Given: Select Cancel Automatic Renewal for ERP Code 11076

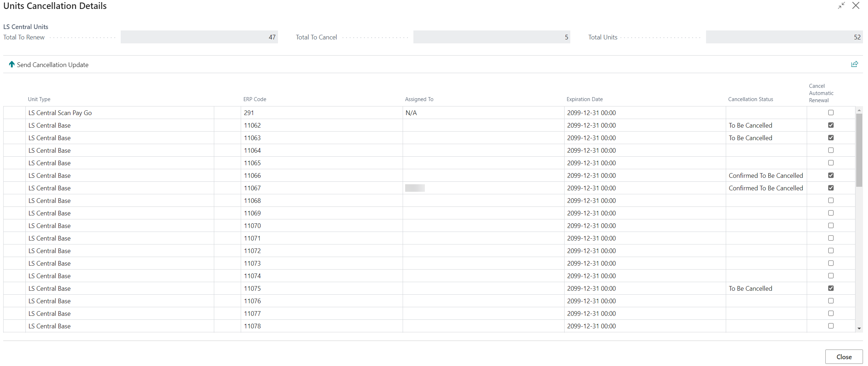Looking at the screenshot, I should click(831, 301).
